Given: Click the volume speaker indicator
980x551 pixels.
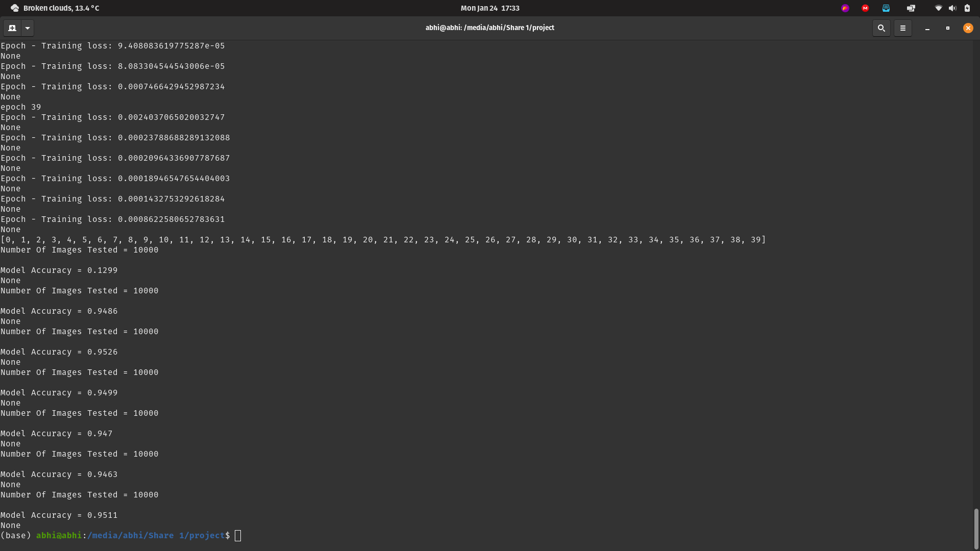Looking at the screenshot, I should pyautogui.click(x=952, y=8).
